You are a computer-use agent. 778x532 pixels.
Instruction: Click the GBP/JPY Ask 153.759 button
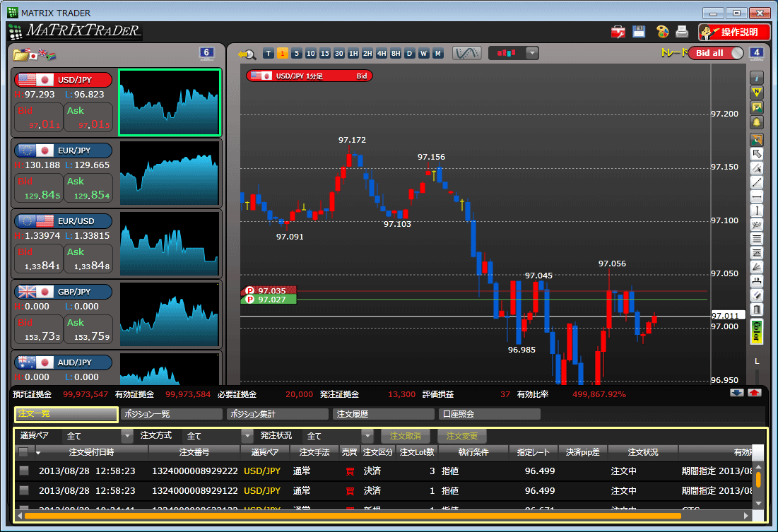(88, 329)
